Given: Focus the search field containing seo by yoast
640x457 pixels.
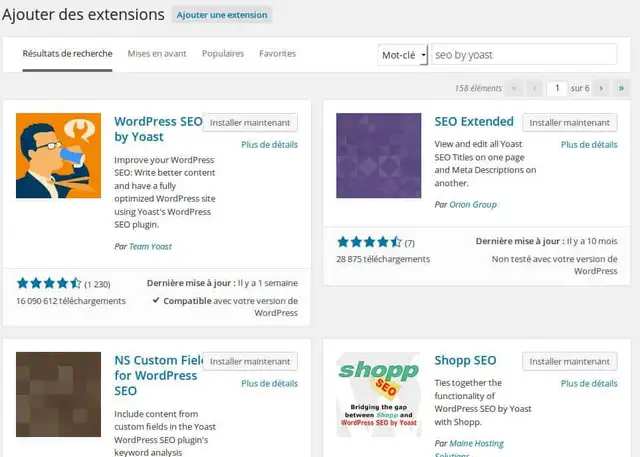Looking at the screenshot, I should coord(524,55).
